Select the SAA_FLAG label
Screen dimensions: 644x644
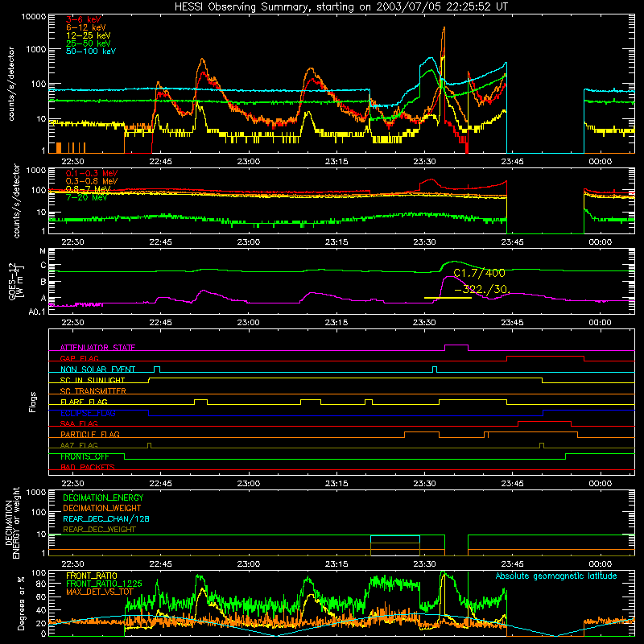pos(79,424)
